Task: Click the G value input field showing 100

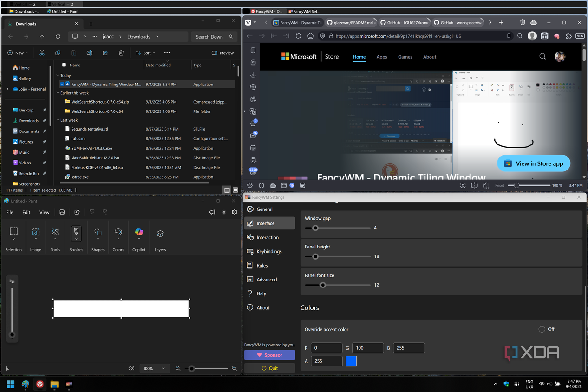Action: pos(368,348)
